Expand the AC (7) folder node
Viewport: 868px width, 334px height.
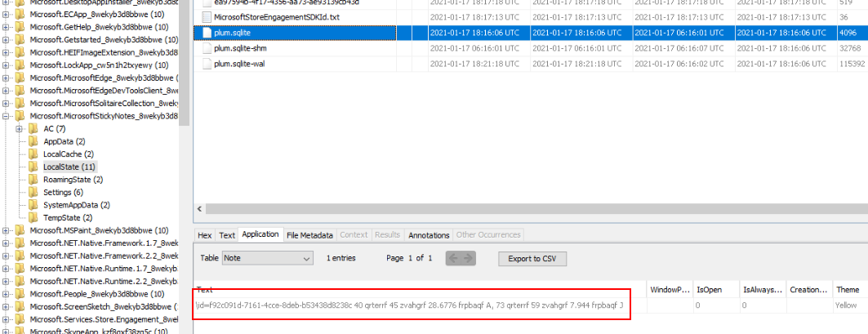tap(20, 129)
